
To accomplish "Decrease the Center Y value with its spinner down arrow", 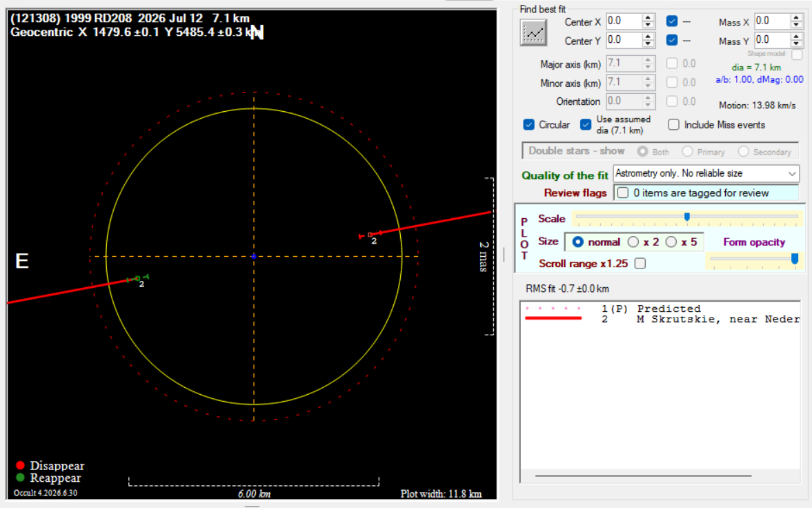I will (x=648, y=43).
